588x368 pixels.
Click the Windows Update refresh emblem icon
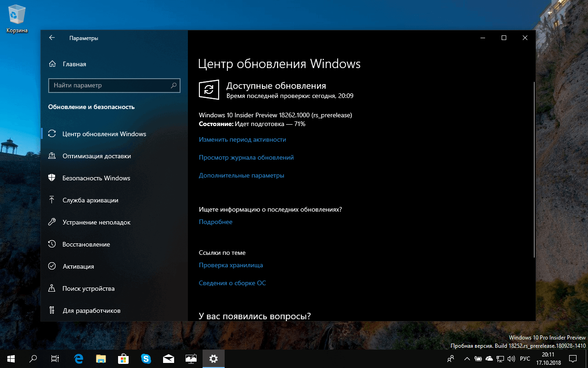209,90
